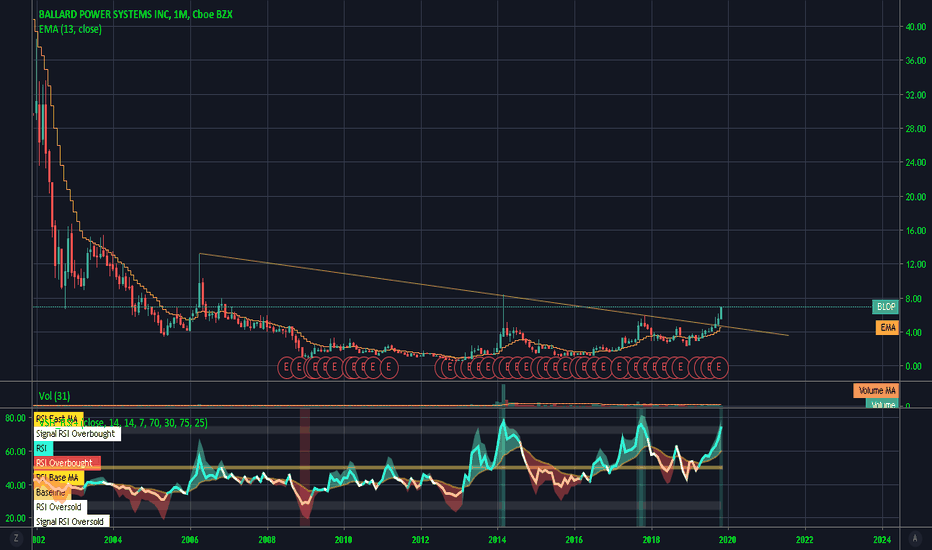Click the Z timezone button at bottom-left

16,538
